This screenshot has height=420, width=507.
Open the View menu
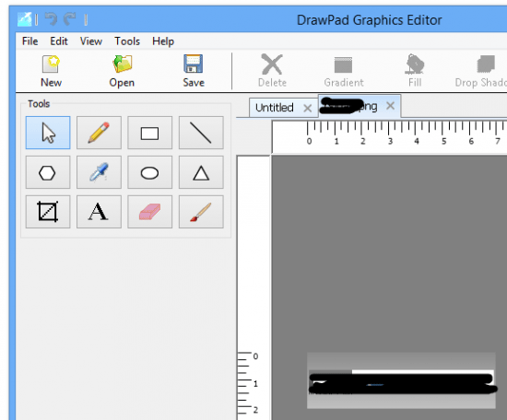[x=91, y=41]
